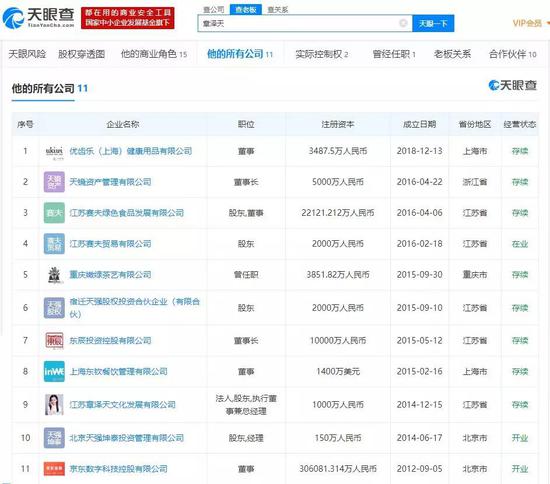Screen dimensions: 550x484
Task: Open link 东辰投资控股有限公司
Action: pos(110,341)
